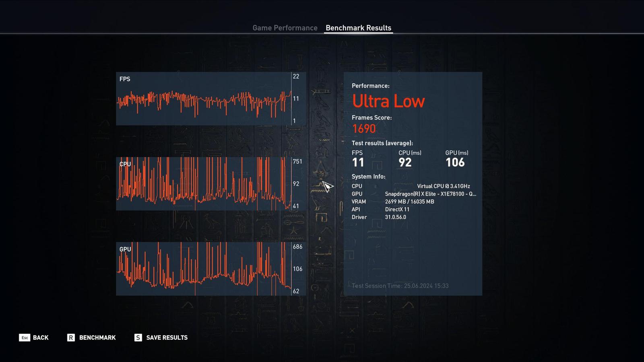This screenshot has width=644, height=362.
Task: Click the average FPS value 11
Action: coord(358,162)
